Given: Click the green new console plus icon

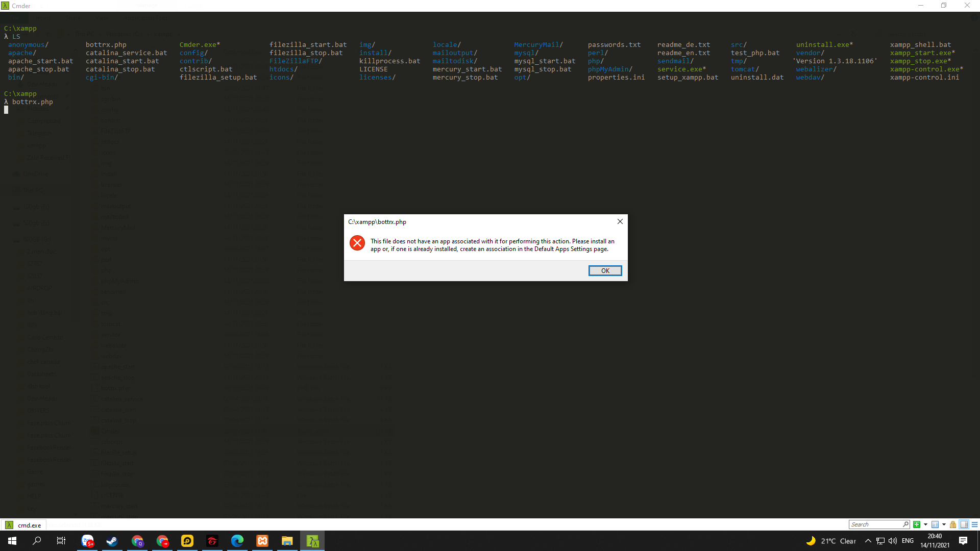Looking at the screenshot, I should click(x=917, y=524).
